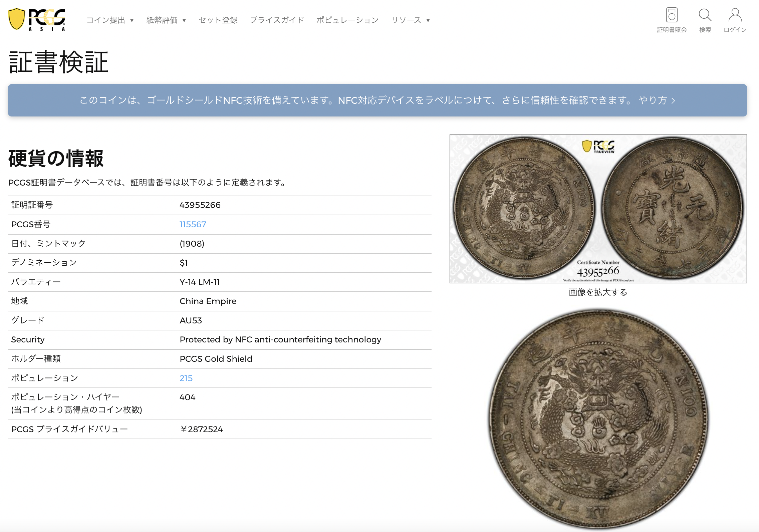Click the chevron arrow after やり方
The image size is (759, 532).
coord(673,100)
